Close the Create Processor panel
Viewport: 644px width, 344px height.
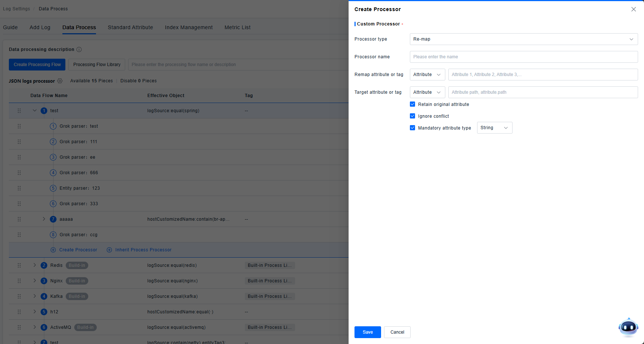click(x=633, y=9)
